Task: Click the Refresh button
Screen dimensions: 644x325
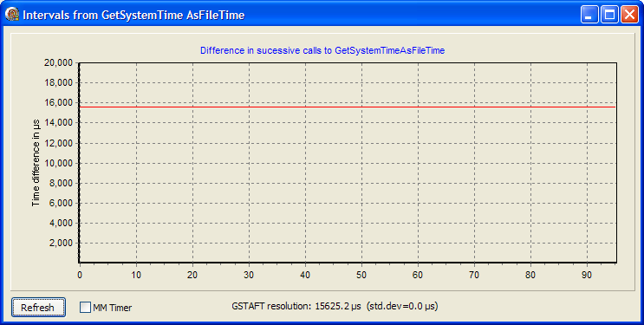Action: coord(38,308)
